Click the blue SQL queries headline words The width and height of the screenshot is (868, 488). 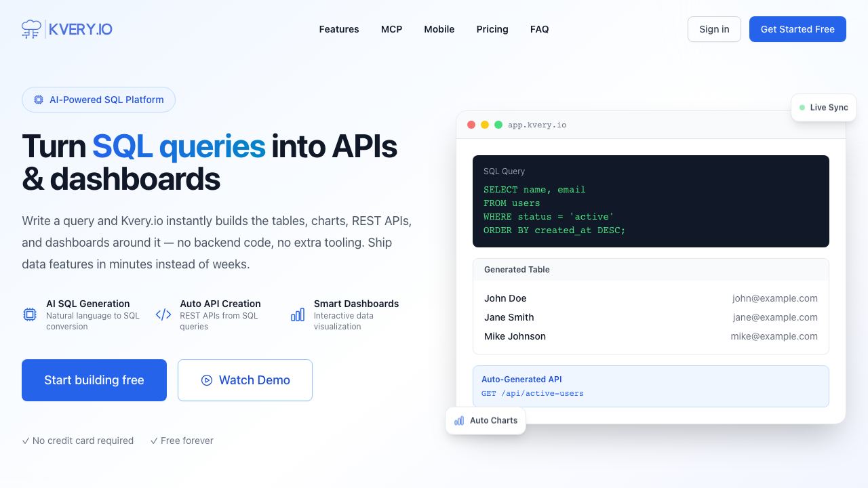click(x=178, y=146)
